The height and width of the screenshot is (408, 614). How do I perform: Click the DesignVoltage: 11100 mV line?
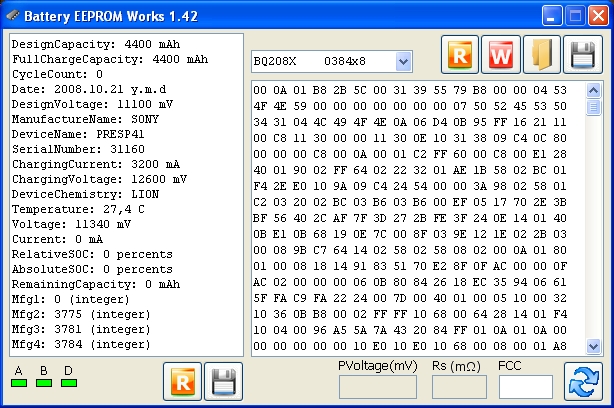point(92,104)
